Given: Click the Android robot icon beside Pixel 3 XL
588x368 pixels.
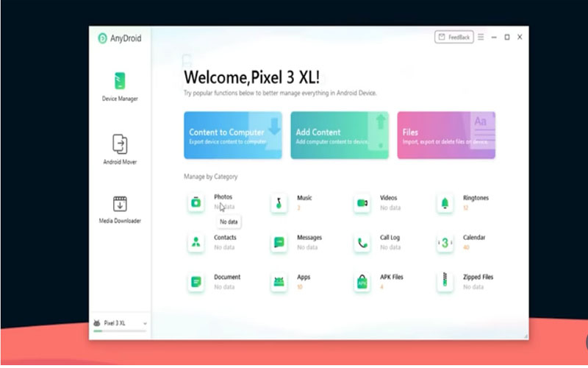Looking at the screenshot, I should point(97,323).
